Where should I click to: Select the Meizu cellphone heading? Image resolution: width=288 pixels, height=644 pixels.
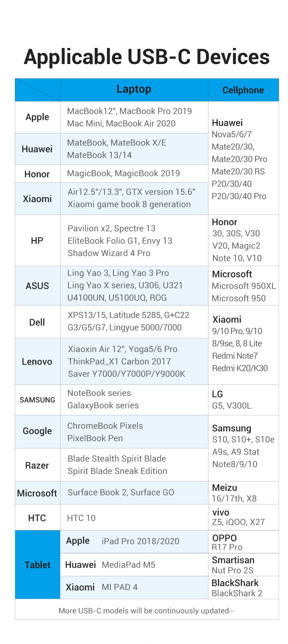(x=225, y=488)
